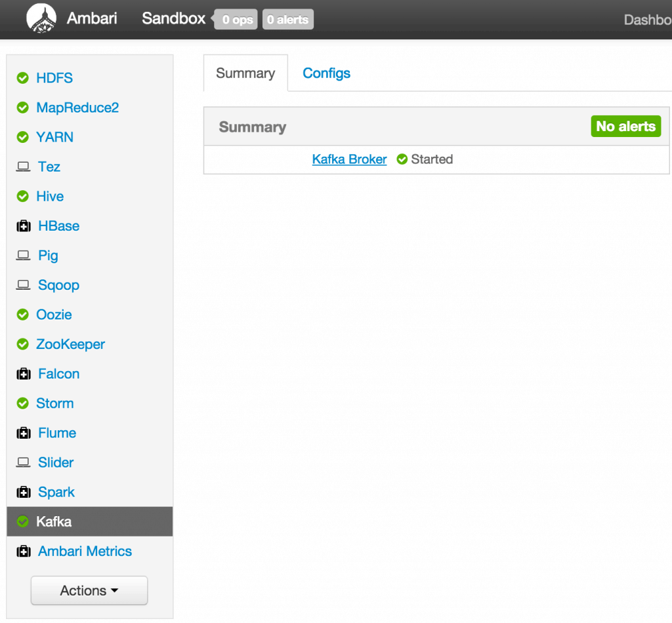Switch to the Configs tab
The width and height of the screenshot is (672, 623).
point(326,73)
